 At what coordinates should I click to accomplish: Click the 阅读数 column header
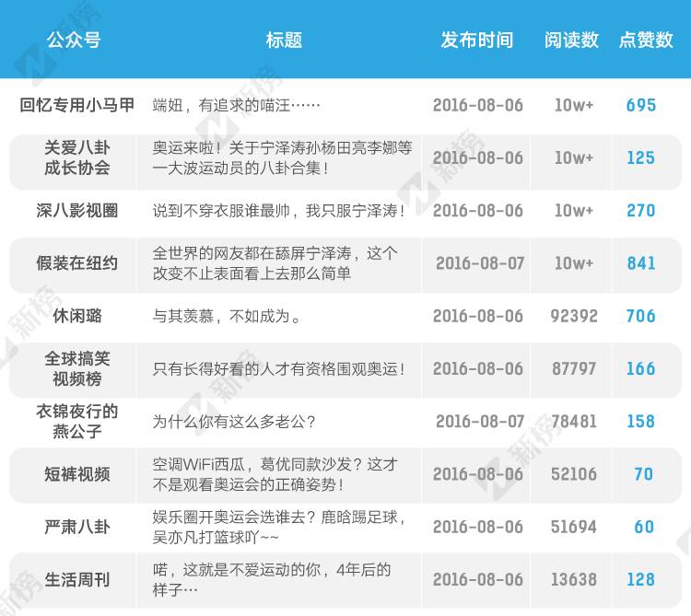(571, 40)
